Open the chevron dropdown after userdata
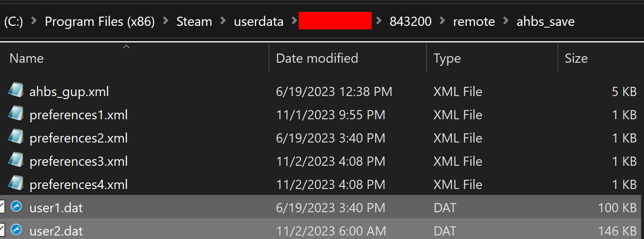Image resolution: width=644 pixels, height=239 pixels. 294,21
